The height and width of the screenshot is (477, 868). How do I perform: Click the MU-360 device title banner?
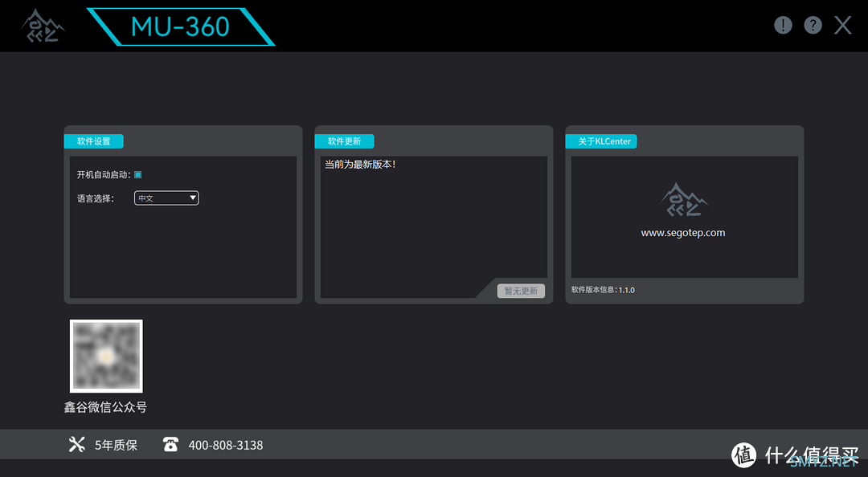coord(181,26)
